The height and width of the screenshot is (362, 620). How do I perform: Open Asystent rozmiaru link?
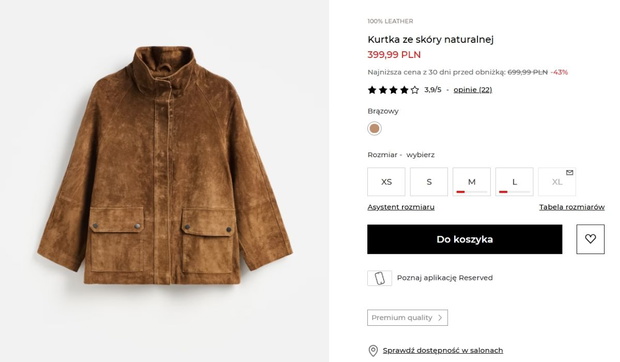[401, 207]
